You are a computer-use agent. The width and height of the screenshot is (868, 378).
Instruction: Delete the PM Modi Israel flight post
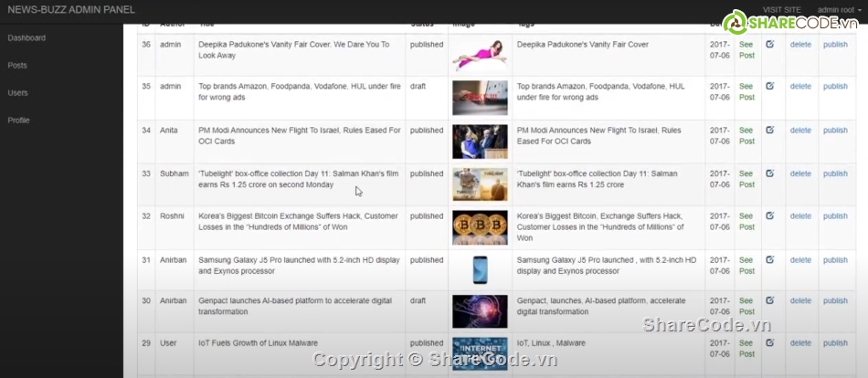[x=800, y=130]
